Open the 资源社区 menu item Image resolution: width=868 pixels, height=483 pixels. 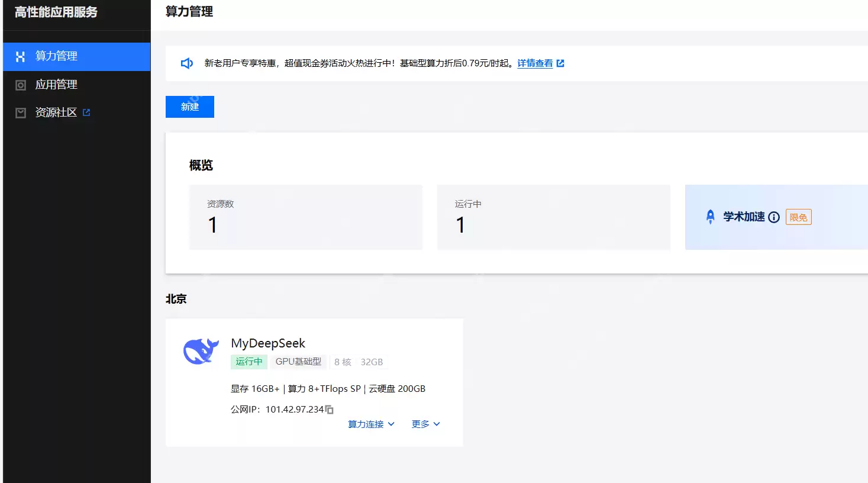tap(58, 112)
